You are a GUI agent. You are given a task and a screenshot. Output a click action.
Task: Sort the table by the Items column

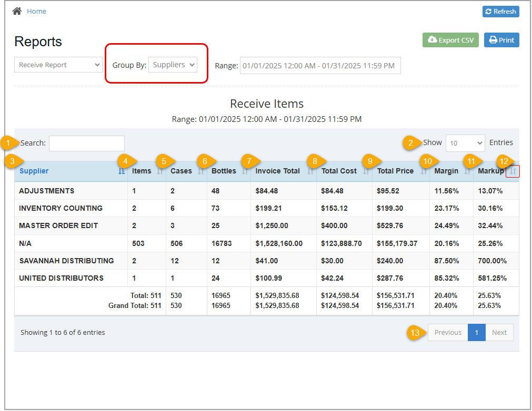pos(159,172)
